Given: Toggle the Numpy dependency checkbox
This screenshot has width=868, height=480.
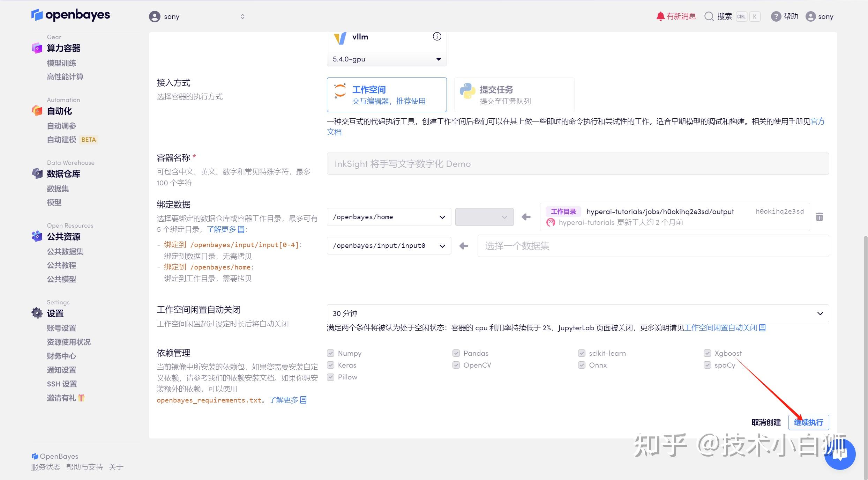Looking at the screenshot, I should pyautogui.click(x=330, y=353).
